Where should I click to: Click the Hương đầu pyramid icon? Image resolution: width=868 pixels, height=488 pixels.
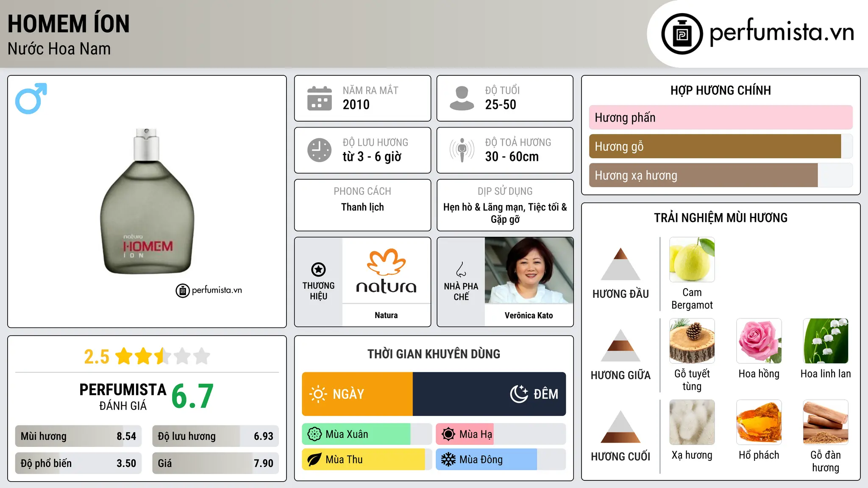620,264
